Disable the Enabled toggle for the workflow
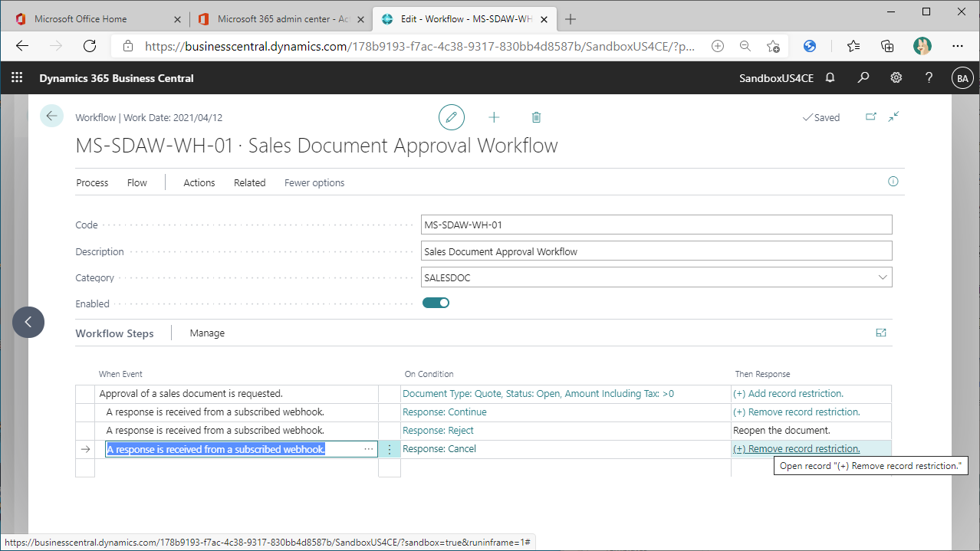This screenshot has width=980, height=551. 436,303
